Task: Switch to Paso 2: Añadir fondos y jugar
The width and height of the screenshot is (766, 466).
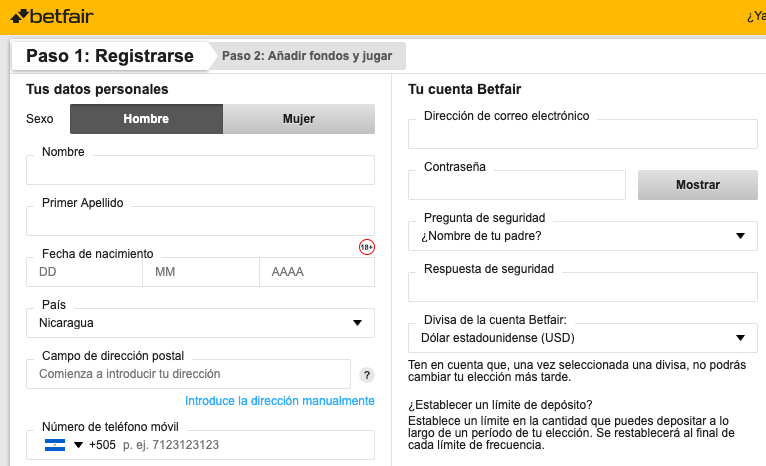Action: [307, 56]
